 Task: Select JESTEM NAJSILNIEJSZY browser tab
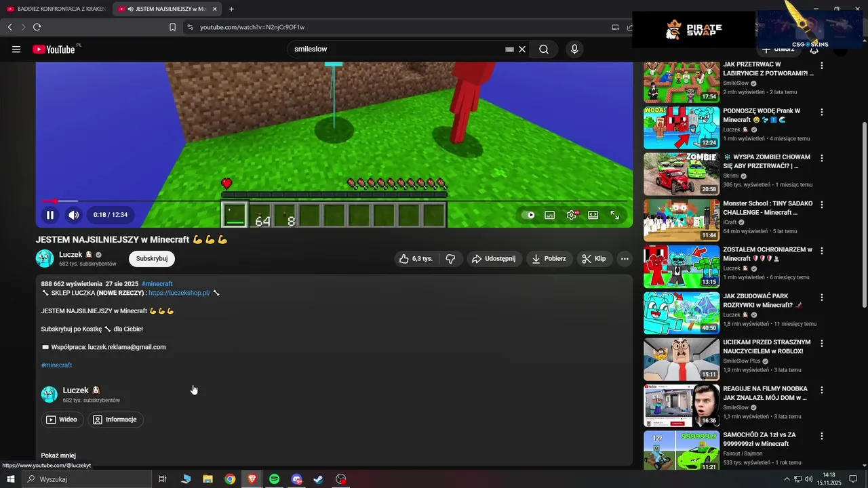click(167, 9)
